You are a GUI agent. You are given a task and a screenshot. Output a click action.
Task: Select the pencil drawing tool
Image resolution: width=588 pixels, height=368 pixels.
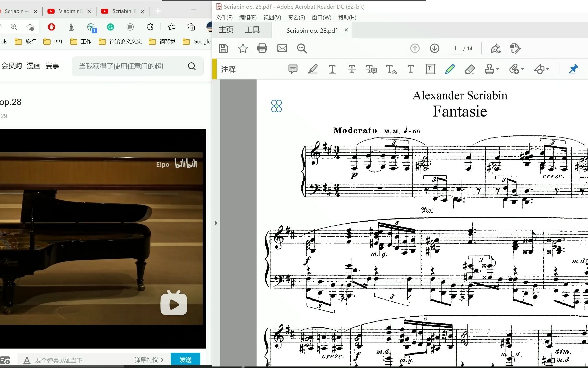(x=450, y=69)
